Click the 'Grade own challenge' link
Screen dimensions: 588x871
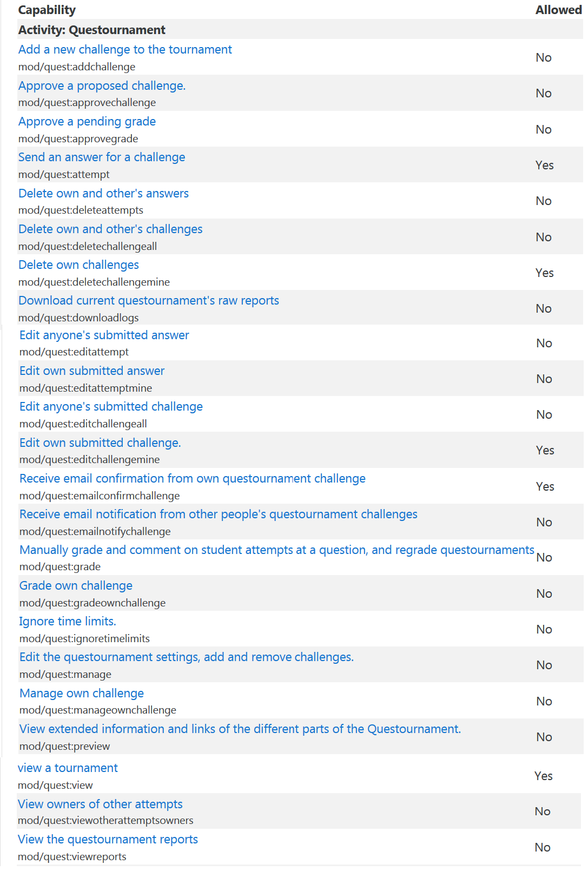76,586
